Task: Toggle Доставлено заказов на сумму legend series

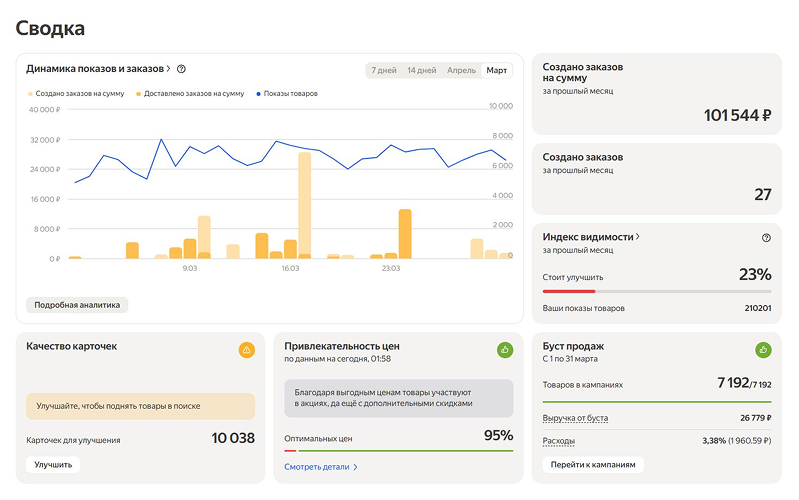Action: click(x=190, y=94)
